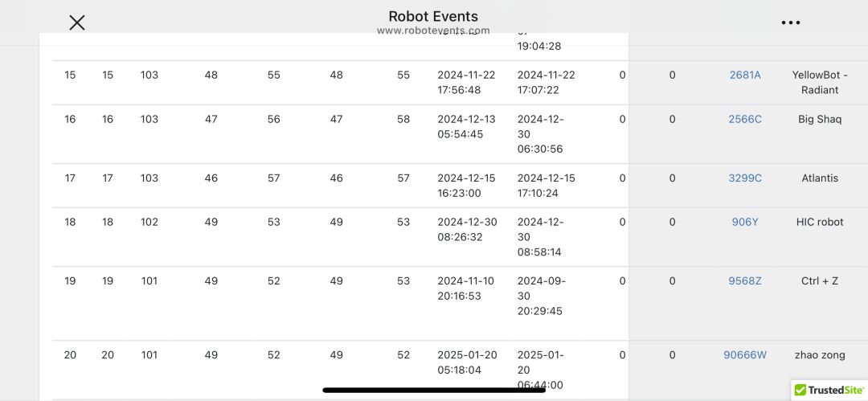The height and width of the screenshot is (401, 868).
Task: Tap the home indicator bar
Action: coord(434,391)
